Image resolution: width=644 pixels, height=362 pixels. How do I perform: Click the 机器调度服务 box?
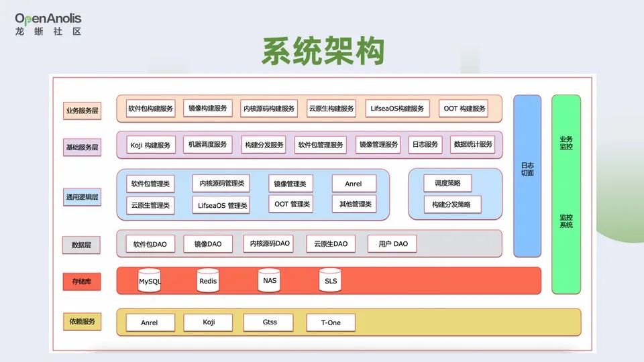(x=208, y=145)
